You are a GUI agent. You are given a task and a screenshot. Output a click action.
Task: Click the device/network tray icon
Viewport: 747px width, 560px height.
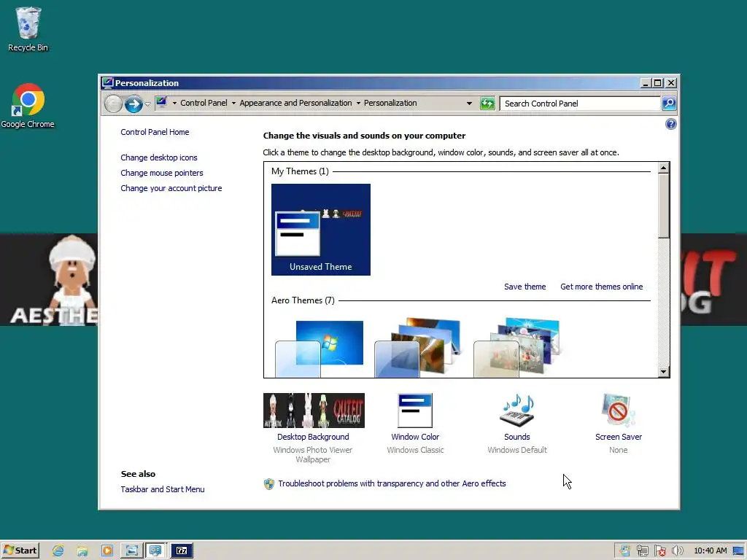642,551
